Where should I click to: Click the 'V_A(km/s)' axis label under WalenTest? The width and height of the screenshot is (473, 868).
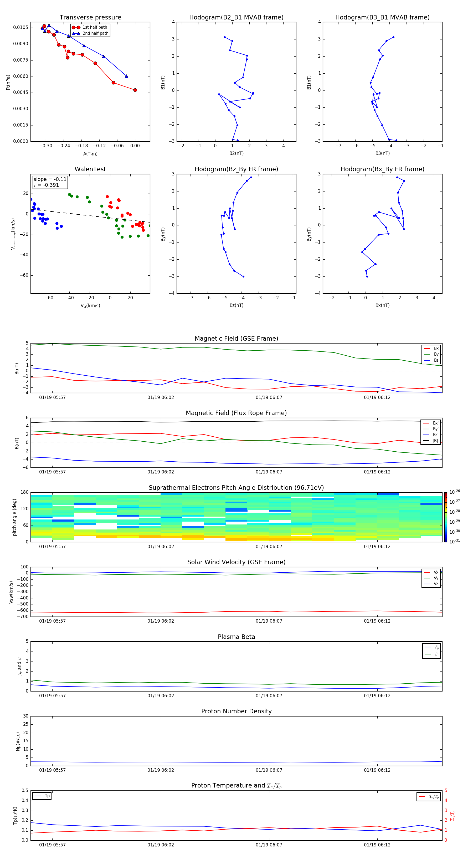pos(90,306)
